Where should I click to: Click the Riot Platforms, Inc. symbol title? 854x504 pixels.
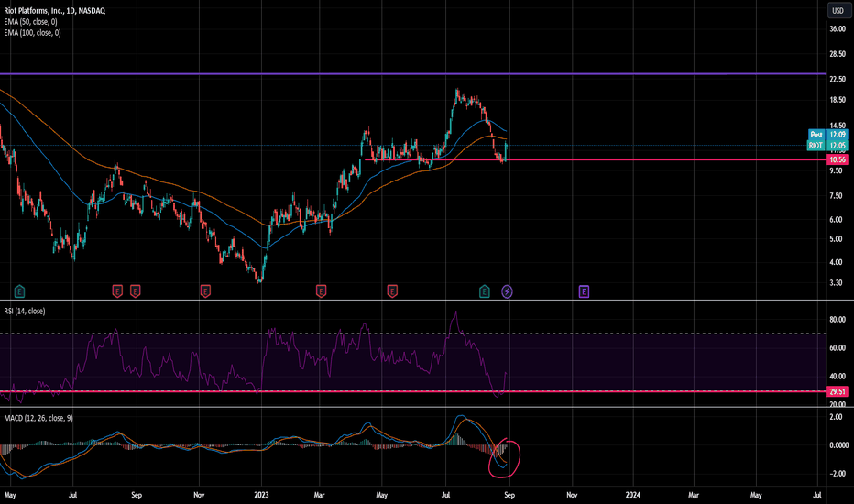click(54, 10)
